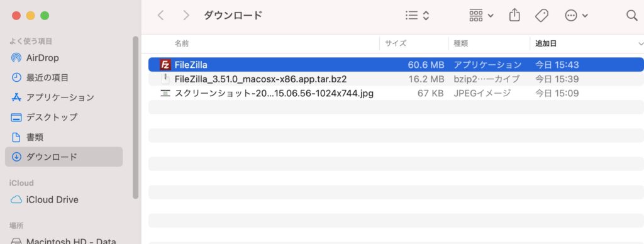Click the sidebar scrollbar
644x244 pixels.
(136, 118)
